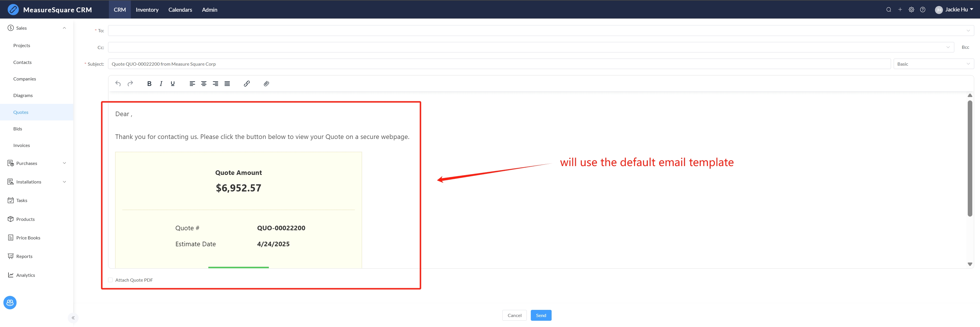Click the email body vertical scrollbar
This screenshot has width=980, height=327.
pyautogui.click(x=970, y=158)
